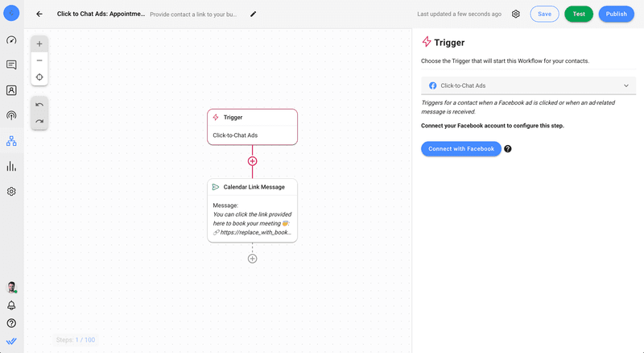Open the Workflows icon in sidebar
The image size is (644, 353).
[11, 141]
